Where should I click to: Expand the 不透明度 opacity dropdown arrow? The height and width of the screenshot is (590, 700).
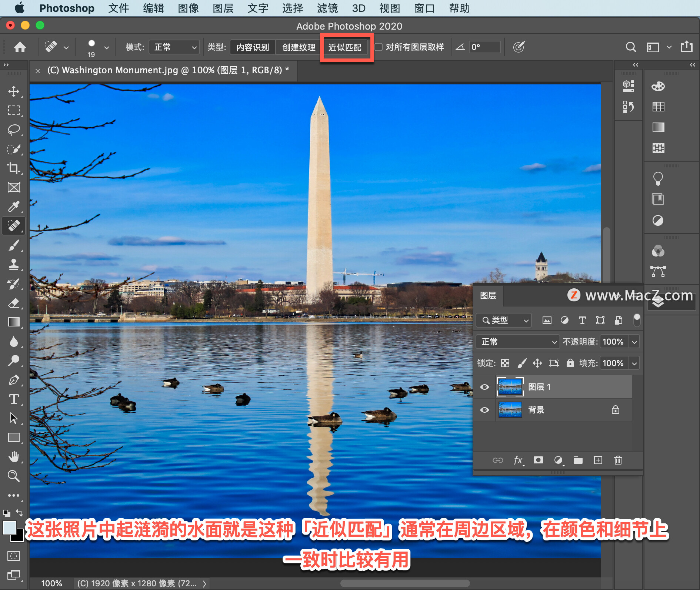[x=634, y=342]
